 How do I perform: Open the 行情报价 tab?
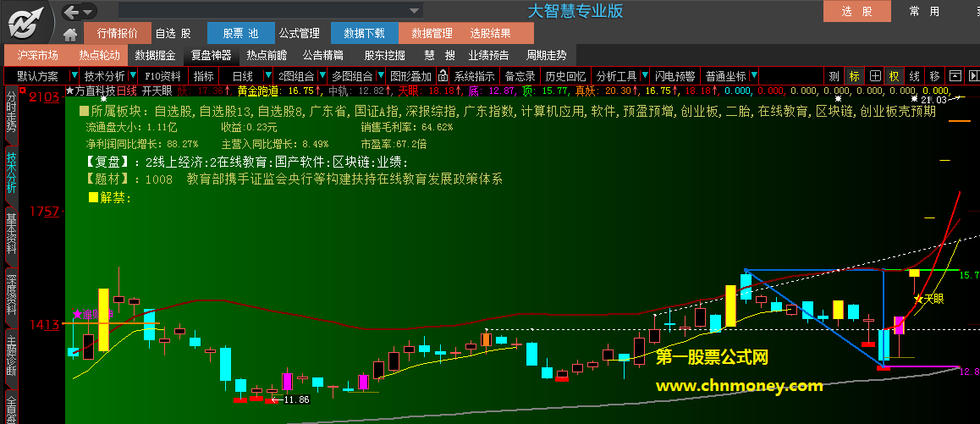click(118, 33)
